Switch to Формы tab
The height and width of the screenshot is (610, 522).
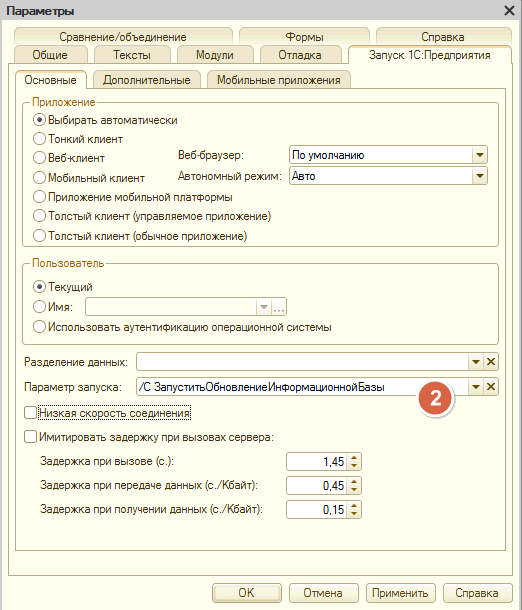pyautogui.click(x=304, y=37)
